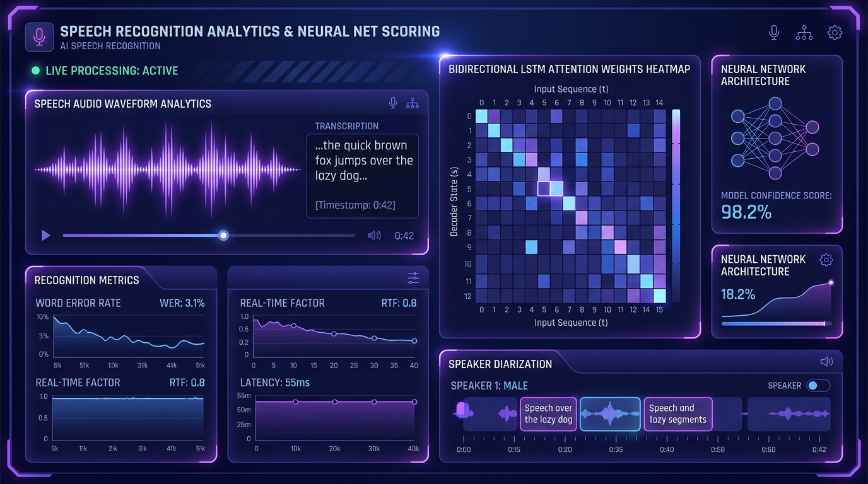Click the playback position handle on audio seek bar
868x484 pixels.
(x=223, y=235)
